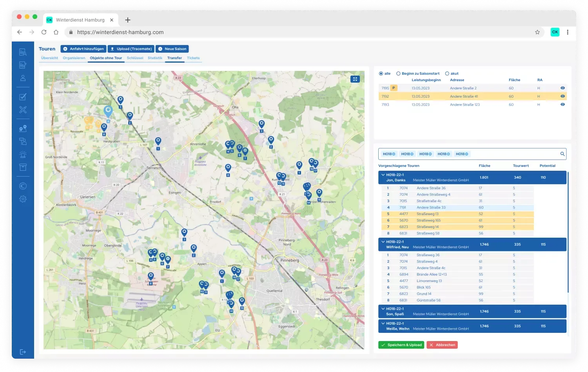Click the search magnifier in tour filter
This screenshot has width=588, height=372.
[x=562, y=154]
